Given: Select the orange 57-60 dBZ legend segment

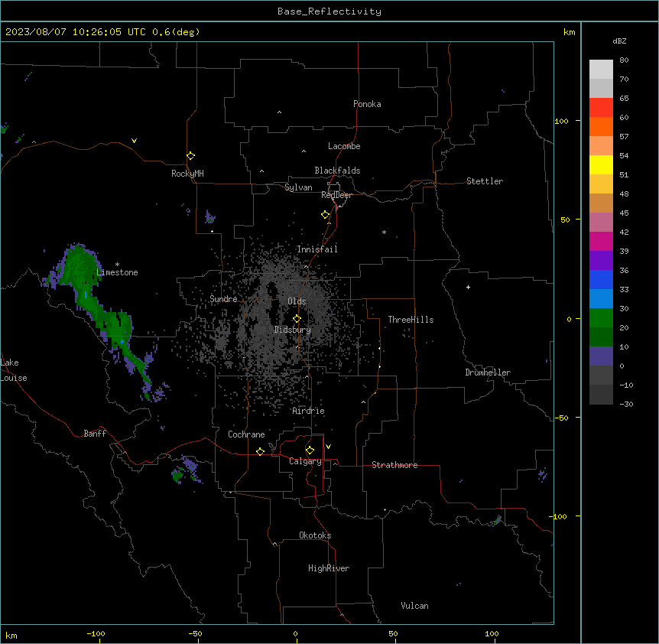Looking at the screenshot, I should tap(601, 126).
